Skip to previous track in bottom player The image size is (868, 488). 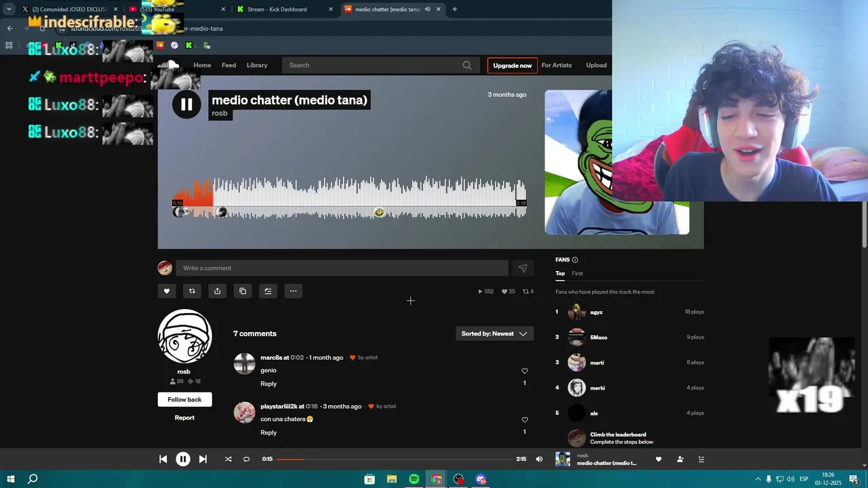[x=163, y=459]
